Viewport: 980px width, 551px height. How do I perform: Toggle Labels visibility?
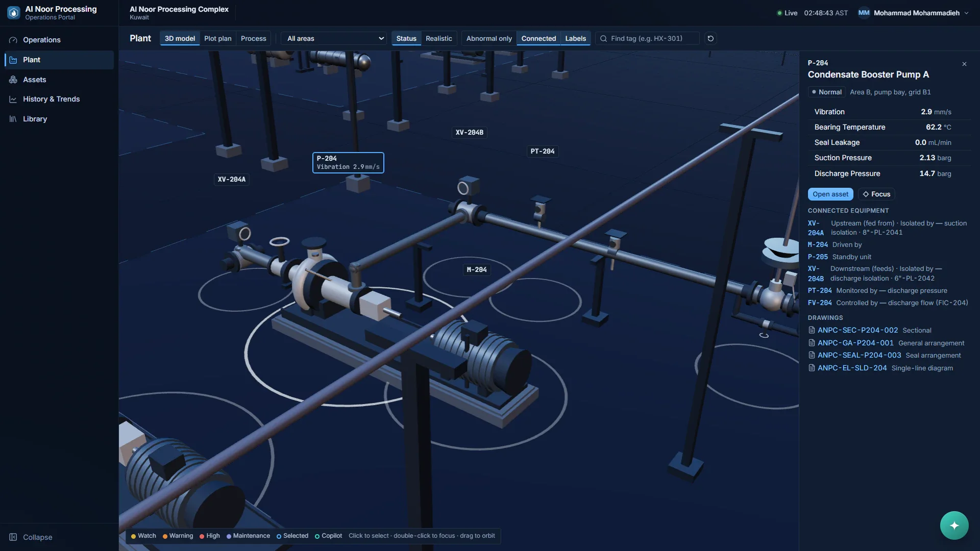coord(575,38)
